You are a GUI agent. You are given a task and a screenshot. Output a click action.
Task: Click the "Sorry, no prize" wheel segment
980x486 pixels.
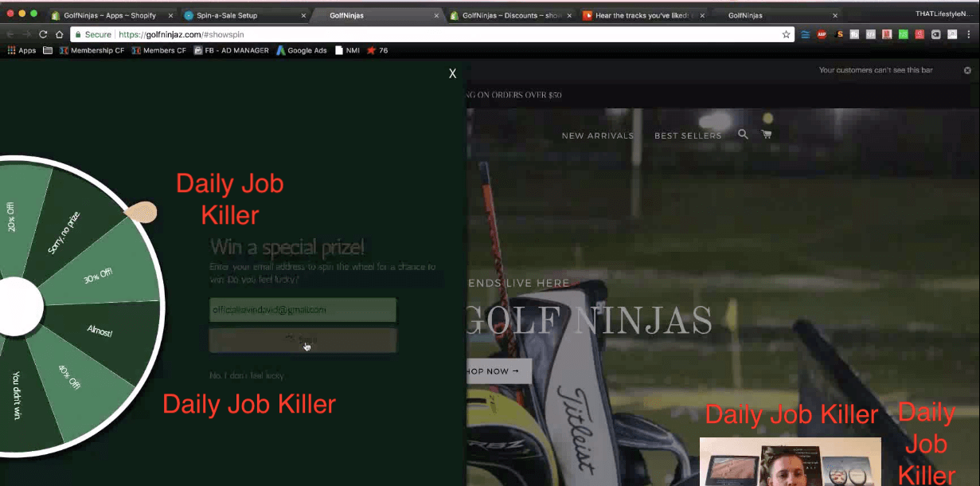click(x=64, y=233)
